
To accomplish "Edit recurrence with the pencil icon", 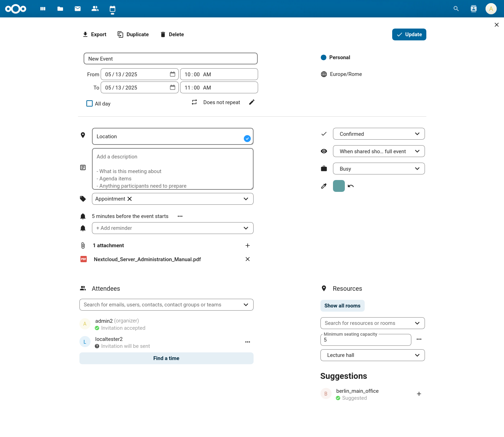I will coord(252,102).
